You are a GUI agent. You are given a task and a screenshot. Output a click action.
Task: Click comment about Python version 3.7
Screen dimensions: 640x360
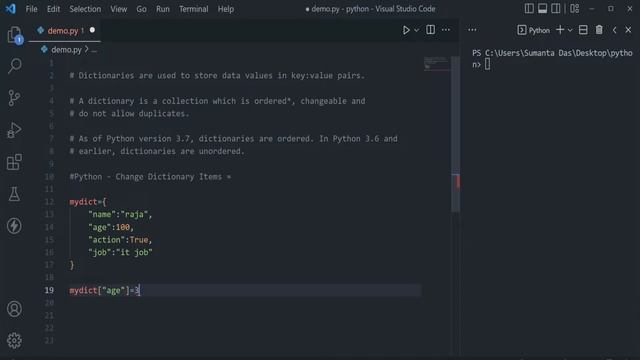233,139
